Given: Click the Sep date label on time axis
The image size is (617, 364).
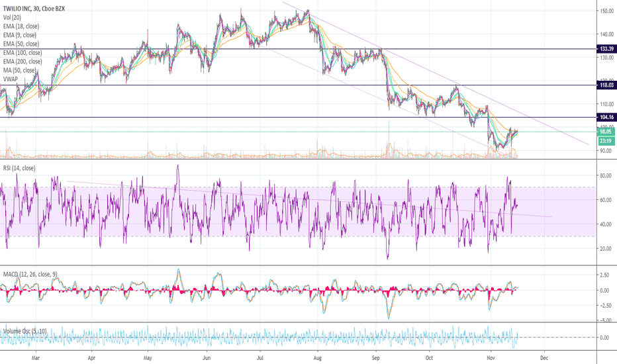Looking at the screenshot, I should [x=376, y=358].
